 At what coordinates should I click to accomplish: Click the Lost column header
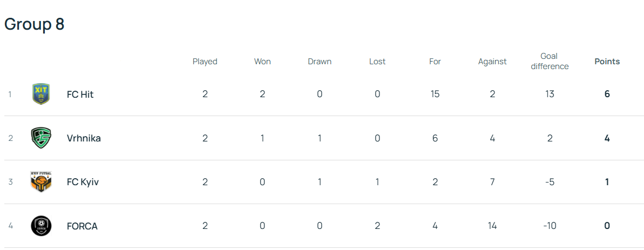[x=377, y=62]
